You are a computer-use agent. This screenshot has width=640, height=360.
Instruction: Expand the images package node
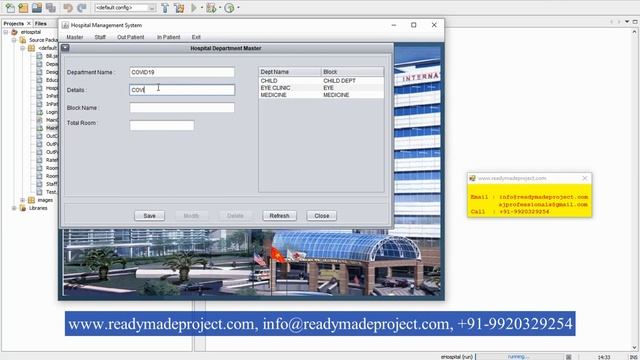23,200
